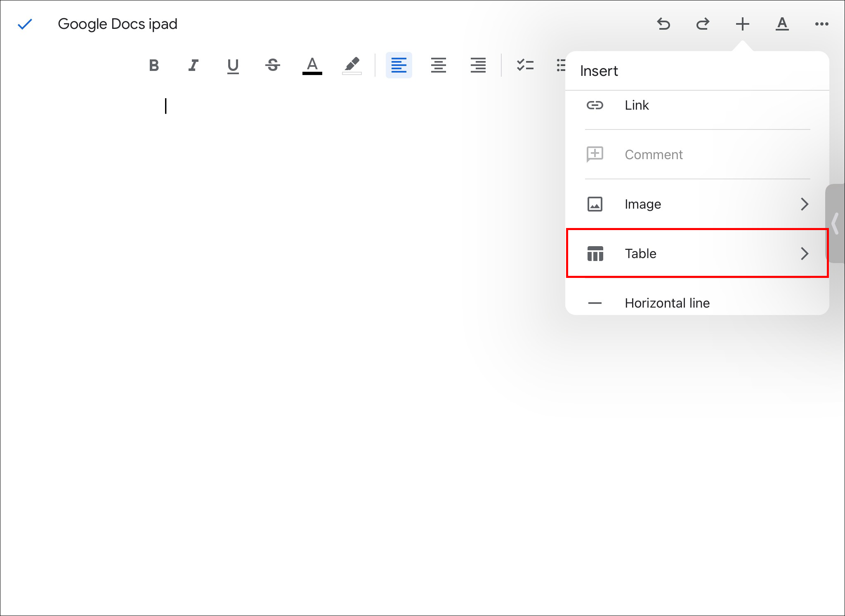The width and height of the screenshot is (845, 616).
Task: Toggle bold formatting
Action: [154, 65]
